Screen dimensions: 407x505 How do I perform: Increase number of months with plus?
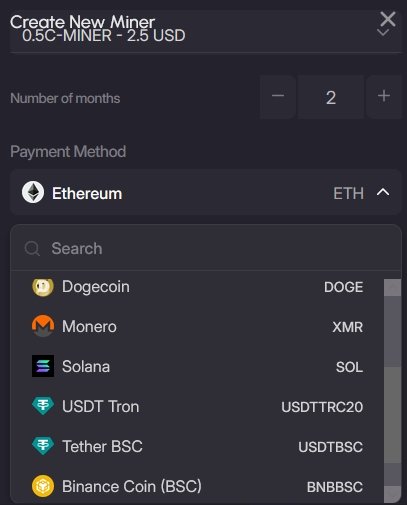pyautogui.click(x=384, y=97)
